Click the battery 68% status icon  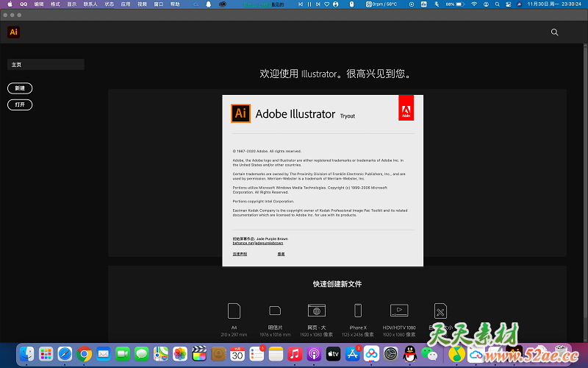pos(455,4)
